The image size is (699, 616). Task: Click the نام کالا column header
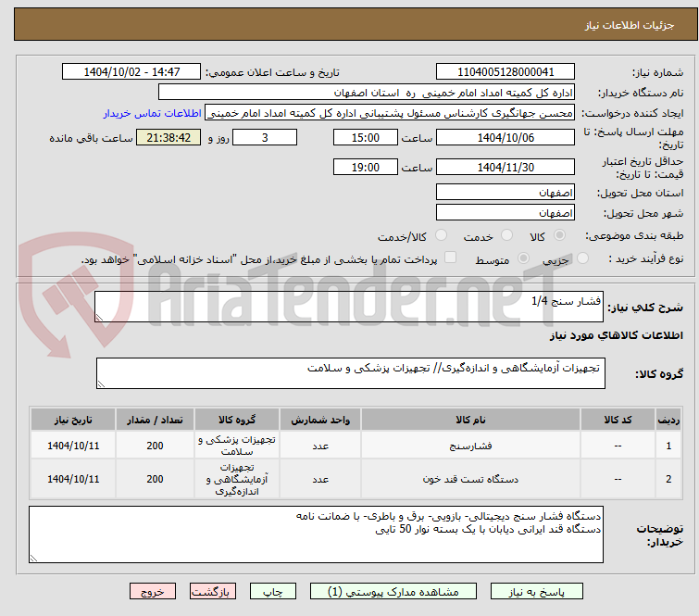pyautogui.click(x=470, y=420)
